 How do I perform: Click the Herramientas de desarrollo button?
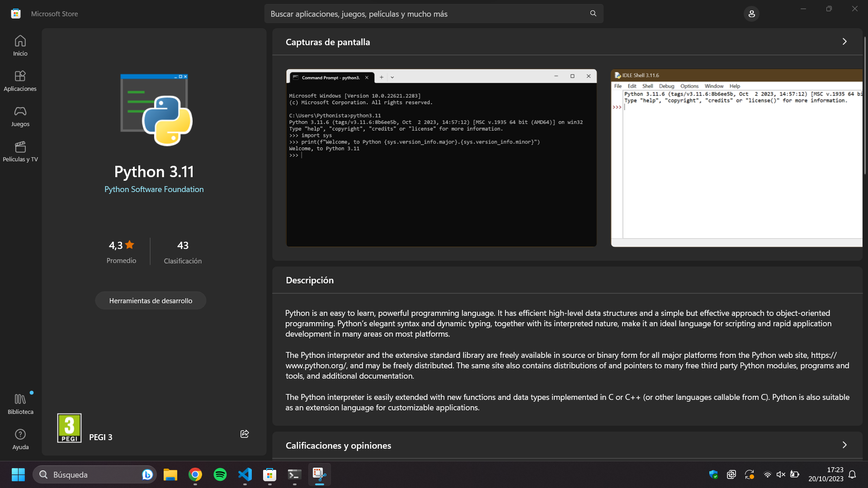pos(151,300)
